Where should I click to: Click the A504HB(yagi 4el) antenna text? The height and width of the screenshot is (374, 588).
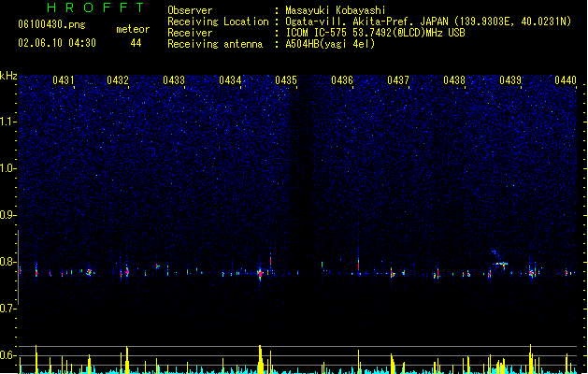point(330,44)
